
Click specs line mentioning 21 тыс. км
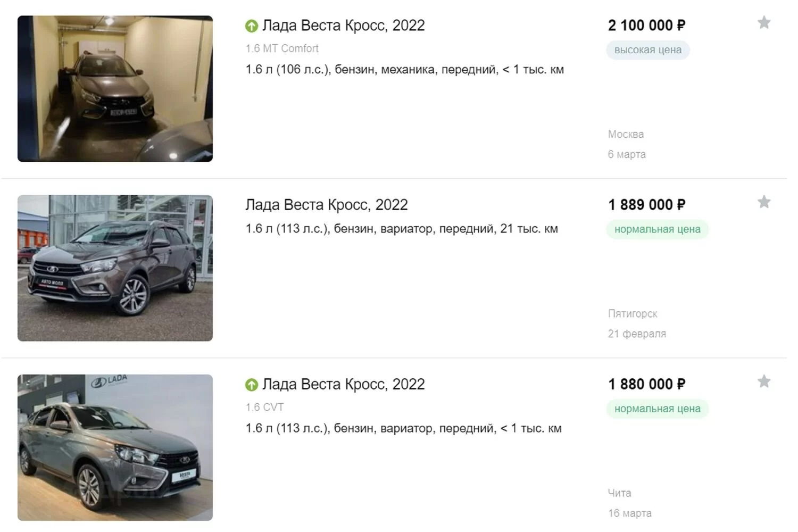(x=402, y=229)
